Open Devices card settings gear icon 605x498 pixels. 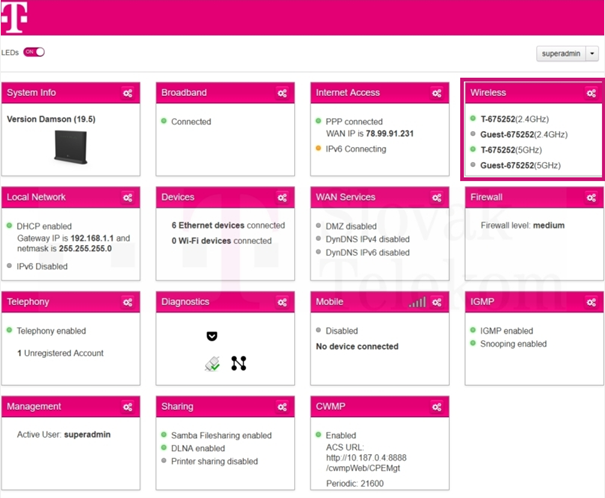282,198
